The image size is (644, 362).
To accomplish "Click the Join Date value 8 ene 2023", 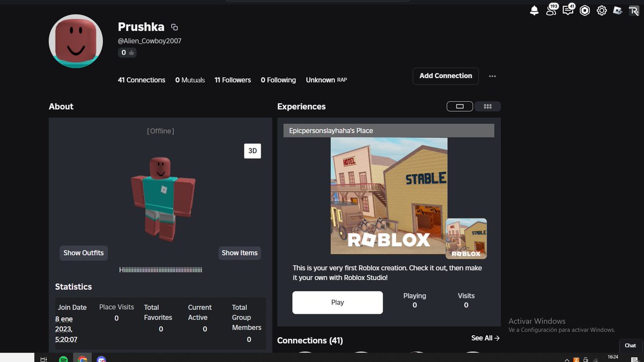I will (66, 329).
